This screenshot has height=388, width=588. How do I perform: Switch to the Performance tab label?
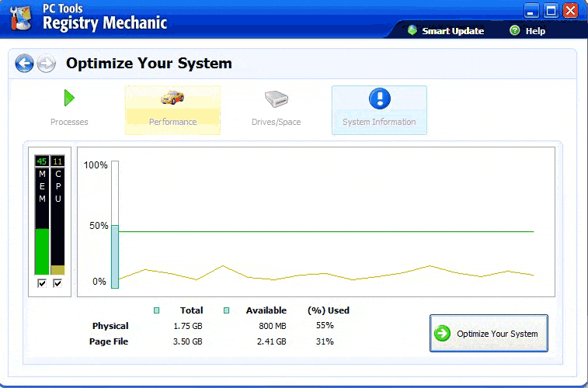[173, 122]
